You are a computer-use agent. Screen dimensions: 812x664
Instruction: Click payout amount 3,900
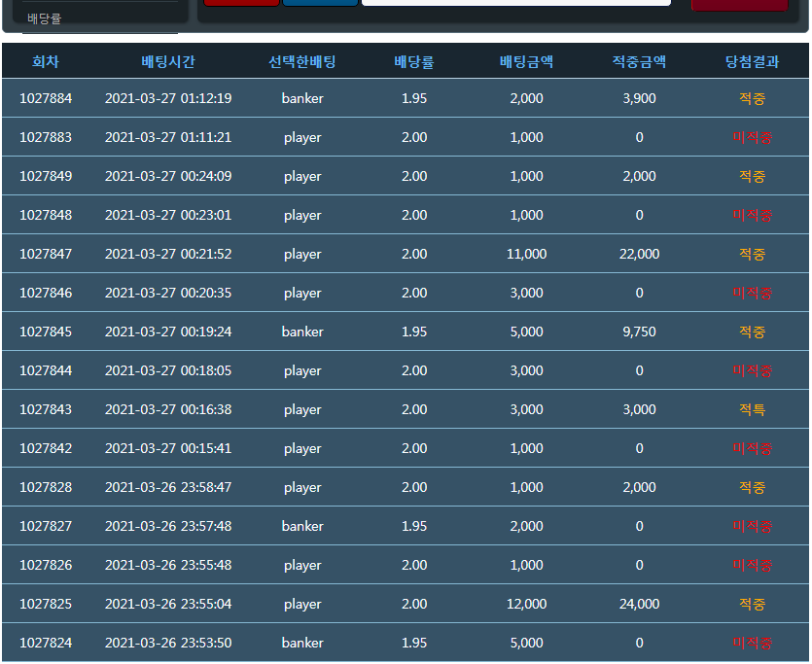[639, 98]
